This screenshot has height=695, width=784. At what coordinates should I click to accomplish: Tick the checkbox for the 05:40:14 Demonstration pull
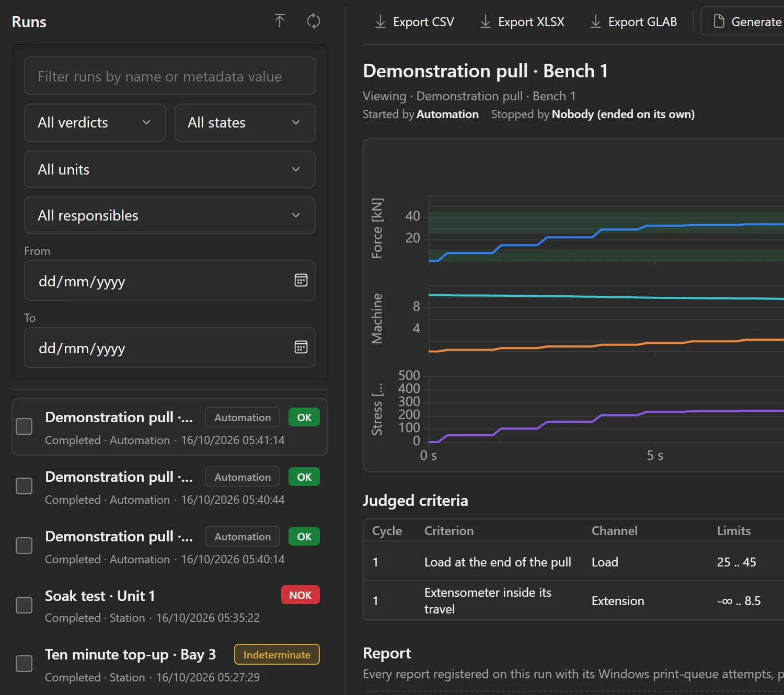pos(24,546)
